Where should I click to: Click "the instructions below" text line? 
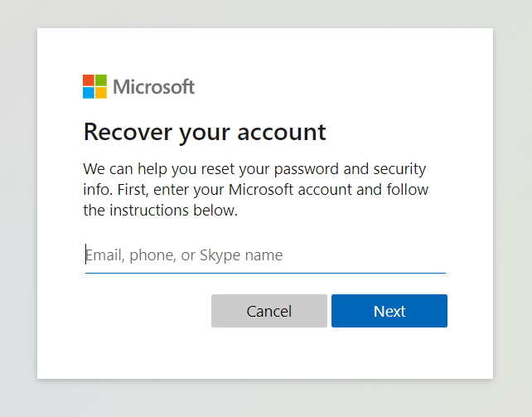tap(160, 211)
